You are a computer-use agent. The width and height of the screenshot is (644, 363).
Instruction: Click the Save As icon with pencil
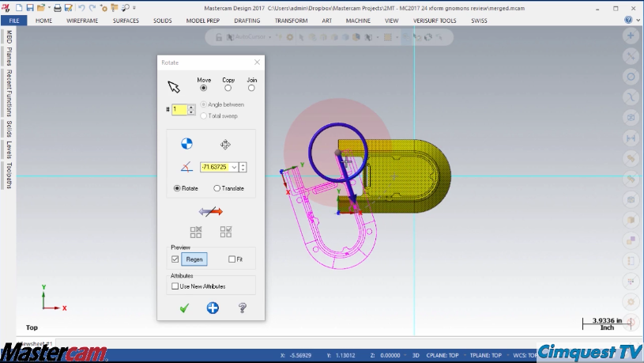pos(69,8)
